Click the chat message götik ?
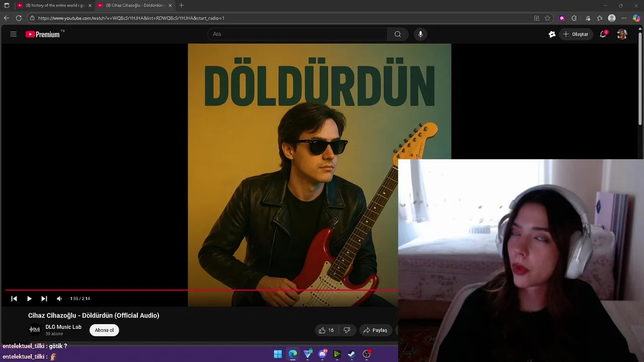Image resolution: width=644 pixels, height=362 pixels. [58, 346]
